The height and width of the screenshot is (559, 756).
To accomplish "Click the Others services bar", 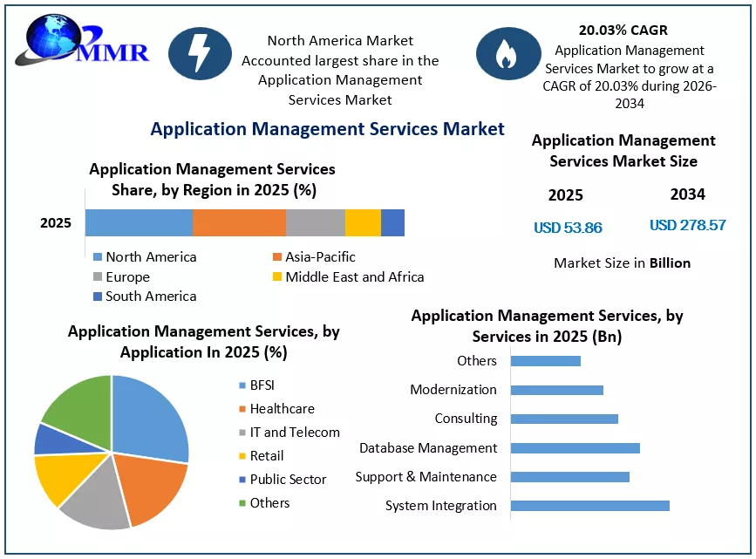I will [x=546, y=361].
